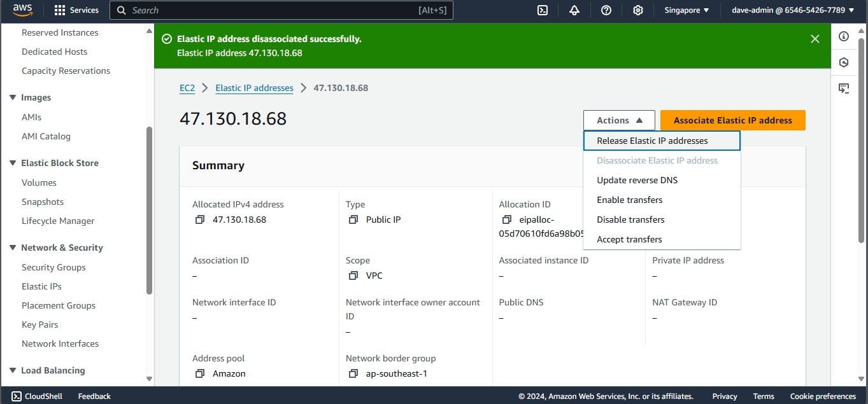The height and width of the screenshot is (404, 868).
Task: Dismiss the green success notification banner
Action: pos(815,39)
